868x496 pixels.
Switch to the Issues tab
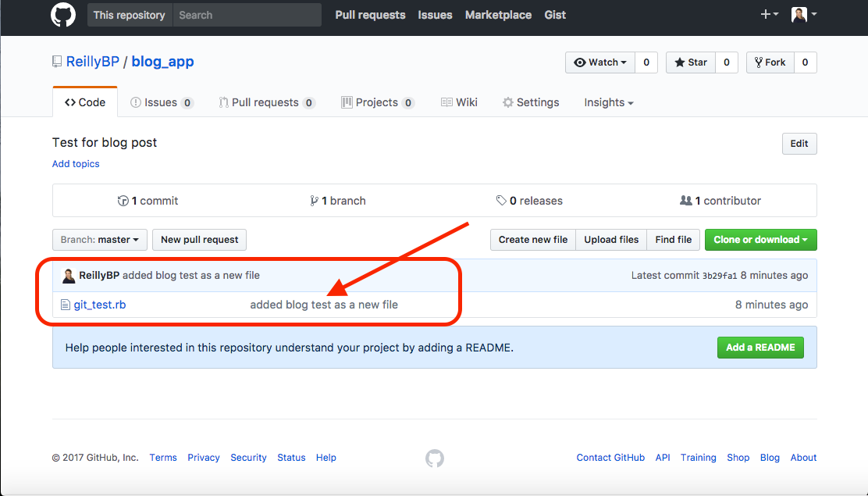pos(162,102)
